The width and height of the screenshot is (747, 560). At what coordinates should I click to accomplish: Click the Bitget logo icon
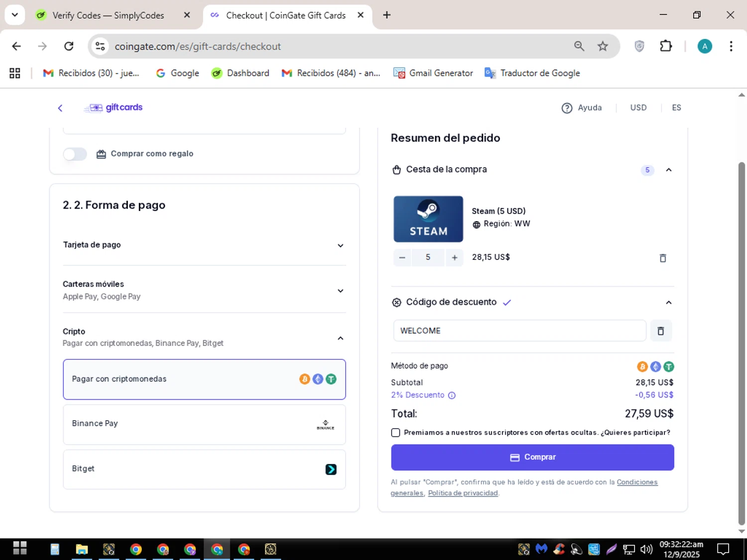[331, 469]
